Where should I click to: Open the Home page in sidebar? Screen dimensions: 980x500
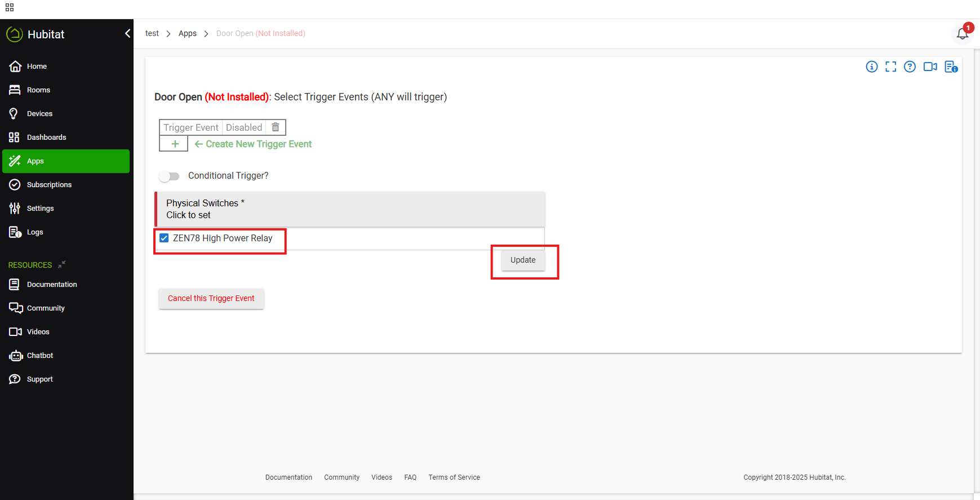[x=66, y=67]
